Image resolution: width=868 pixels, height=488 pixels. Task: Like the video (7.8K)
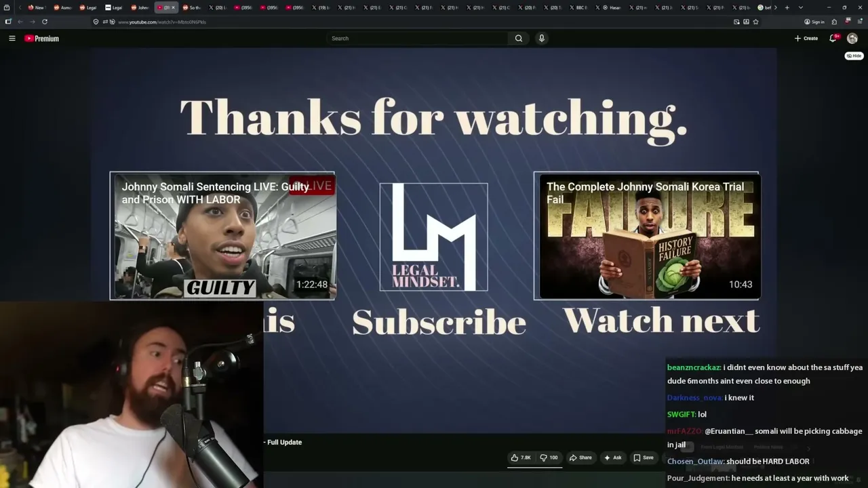tap(521, 457)
